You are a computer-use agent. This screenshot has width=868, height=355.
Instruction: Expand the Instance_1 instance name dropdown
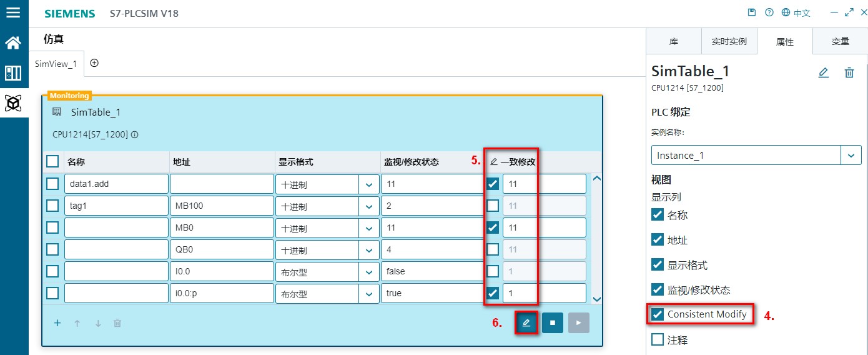851,155
